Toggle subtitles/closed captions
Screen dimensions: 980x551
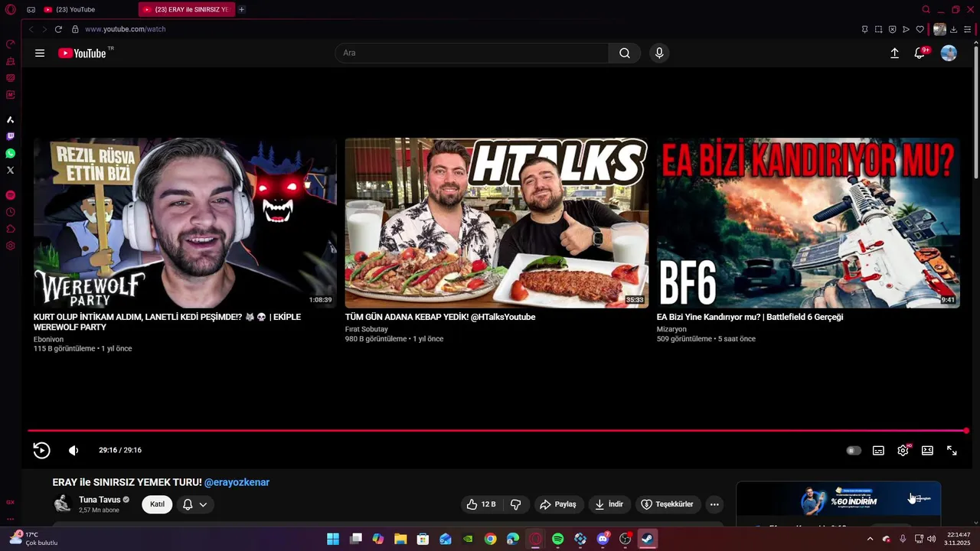pyautogui.click(x=878, y=450)
